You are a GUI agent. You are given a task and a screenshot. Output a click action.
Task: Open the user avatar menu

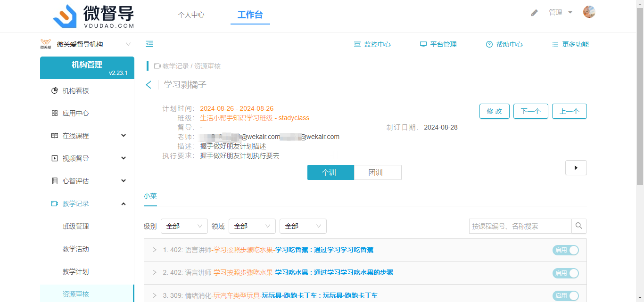pyautogui.click(x=589, y=12)
